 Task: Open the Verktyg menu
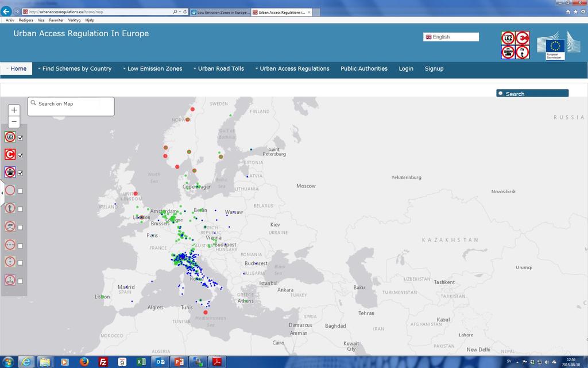pos(74,20)
